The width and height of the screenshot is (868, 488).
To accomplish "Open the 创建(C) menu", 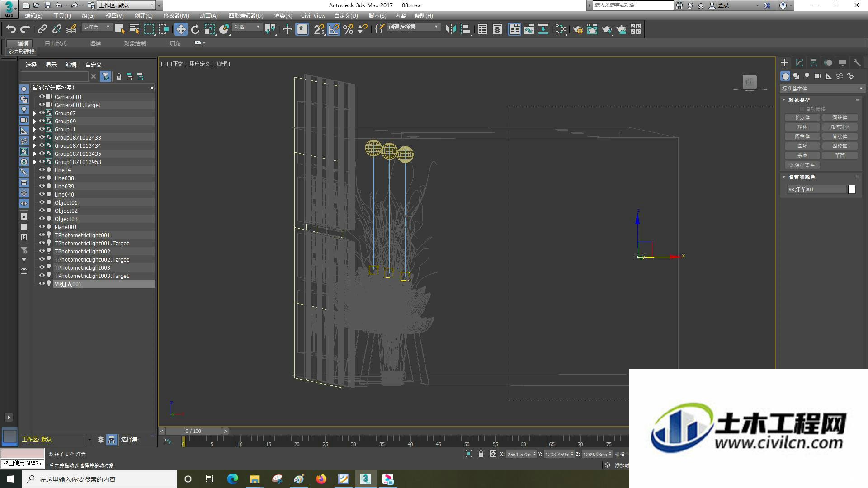I will tap(143, 16).
